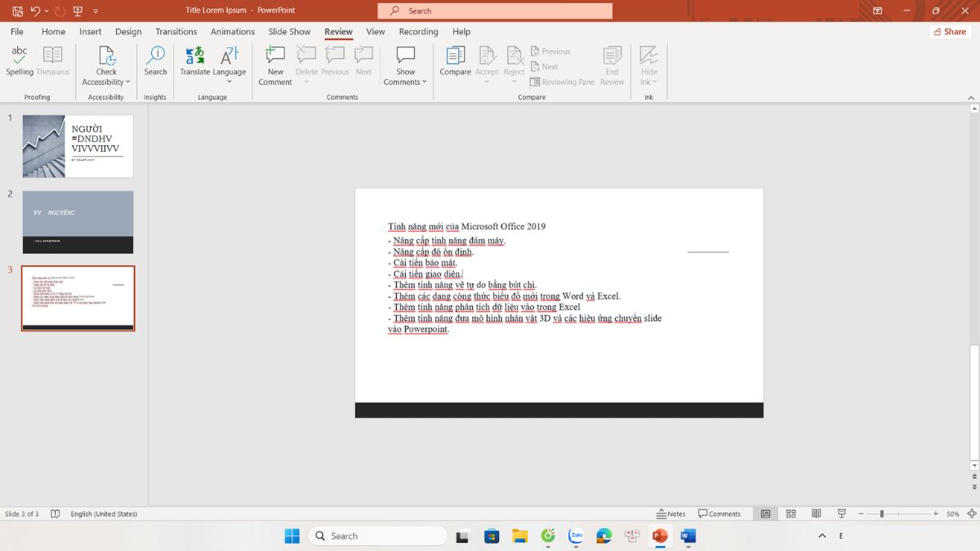This screenshot has width=980, height=551.
Task: Expand the Show Comments dropdown arrow
Action: click(x=425, y=82)
